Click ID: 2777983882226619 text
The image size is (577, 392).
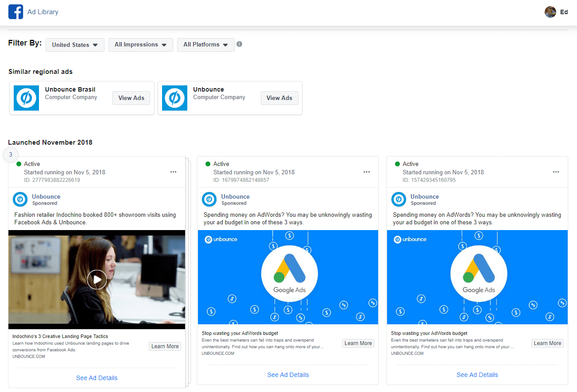[52, 180]
